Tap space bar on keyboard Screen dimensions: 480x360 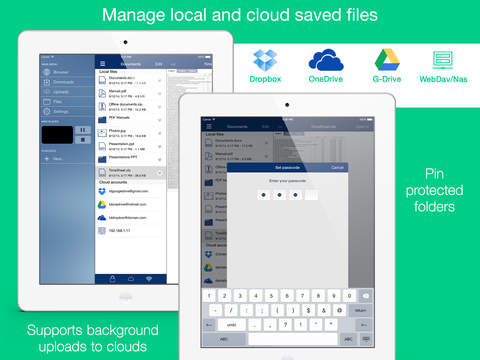[x=293, y=339]
